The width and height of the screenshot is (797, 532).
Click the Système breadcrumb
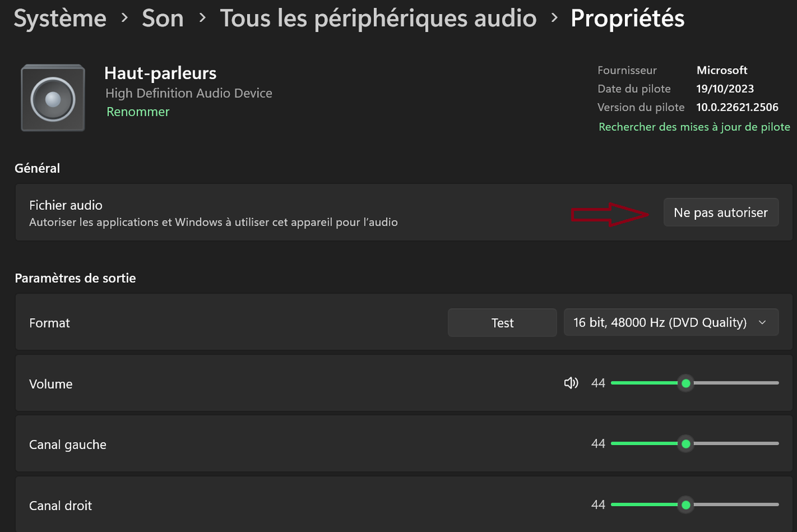tap(60, 19)
